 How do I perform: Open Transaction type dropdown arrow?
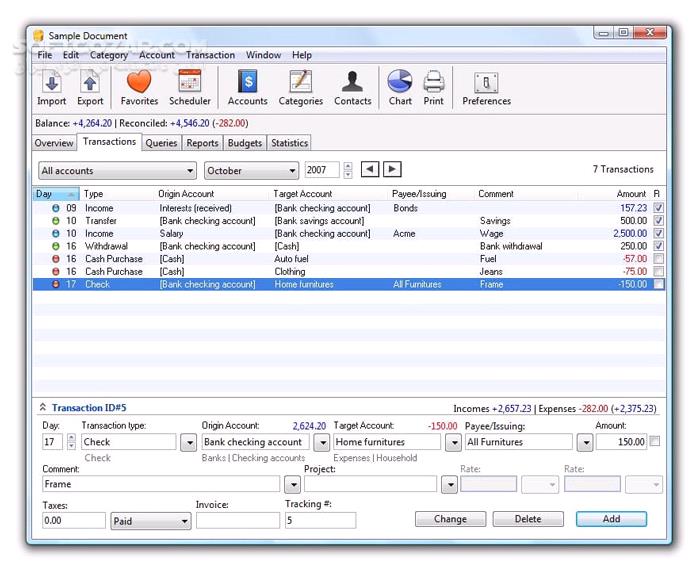click(189, 443)
